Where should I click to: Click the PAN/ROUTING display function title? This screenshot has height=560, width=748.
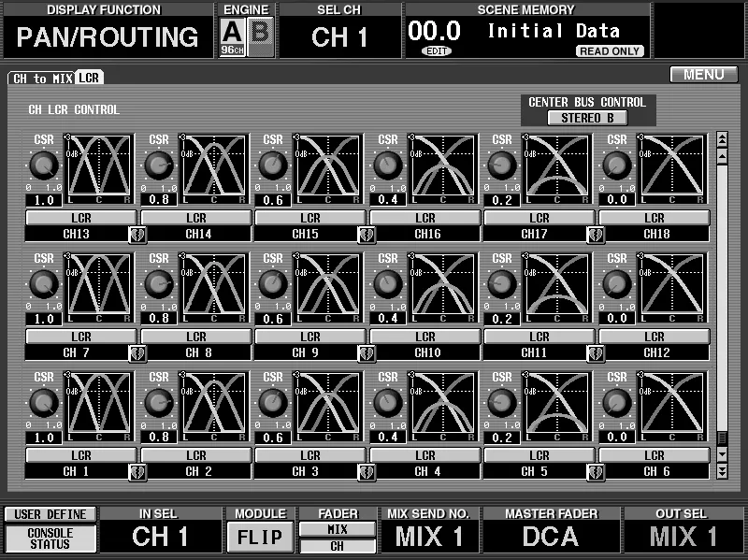[108, 37]
